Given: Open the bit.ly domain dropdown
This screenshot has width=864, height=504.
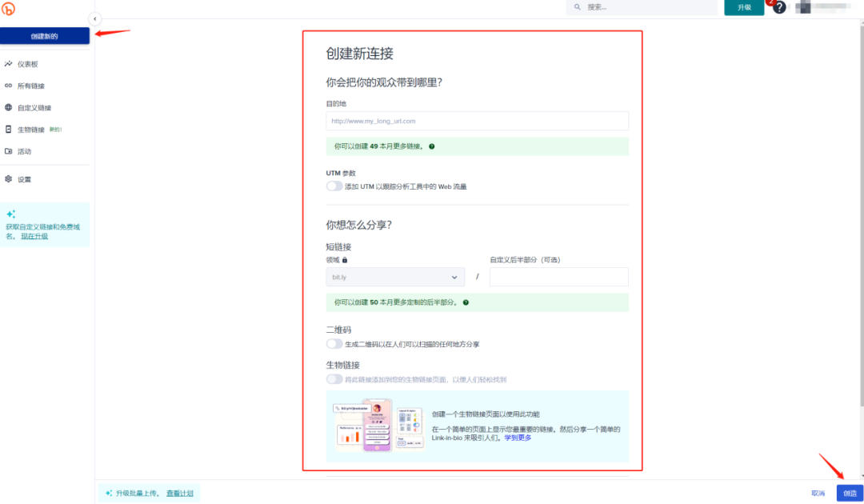Looking at the screenshot, I should (395, 277).
